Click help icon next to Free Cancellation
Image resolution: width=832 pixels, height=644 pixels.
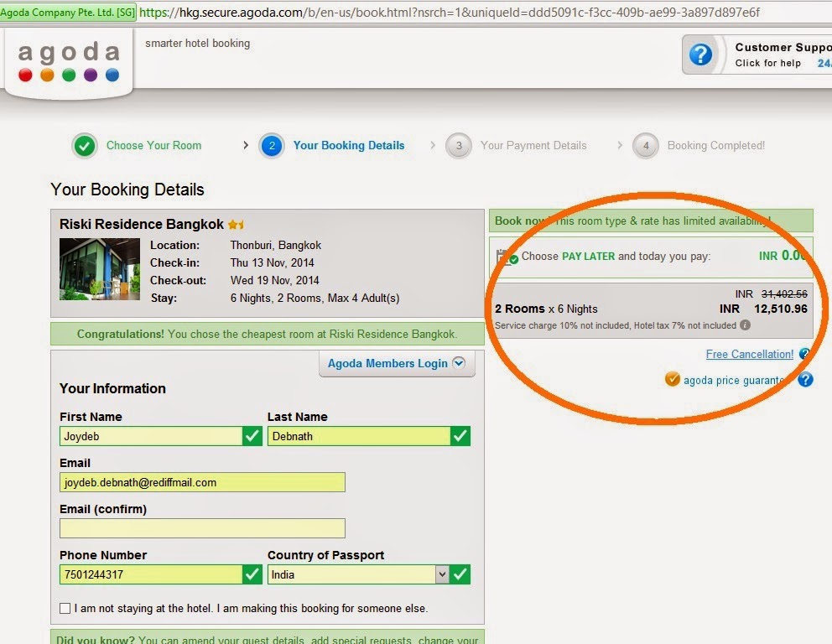(804, 354)
